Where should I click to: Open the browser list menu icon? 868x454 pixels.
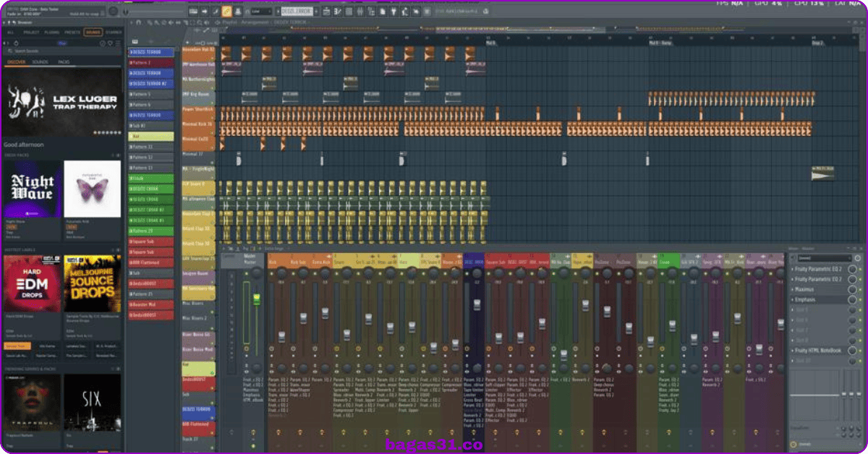(118, 43)
